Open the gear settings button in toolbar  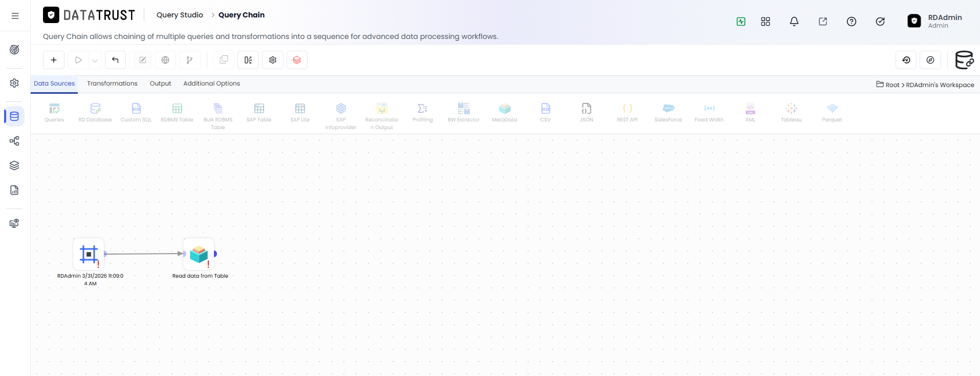click(x=273, y=60)
